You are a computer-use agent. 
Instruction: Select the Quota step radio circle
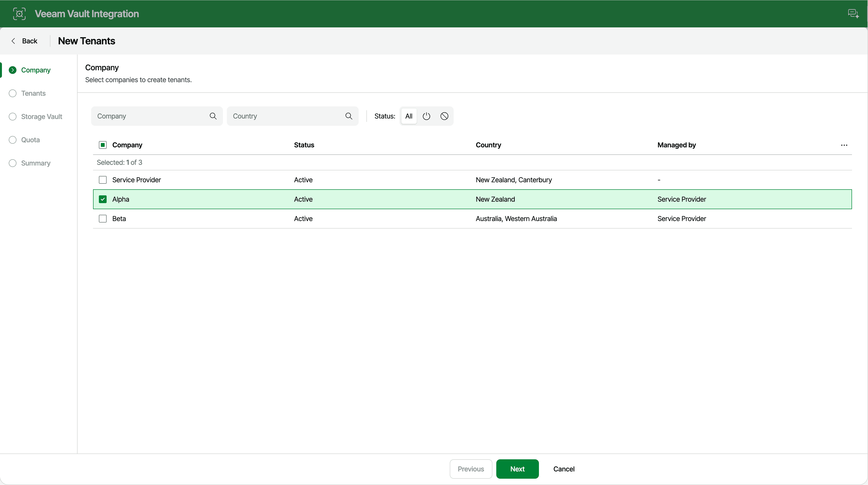[12, 140]
